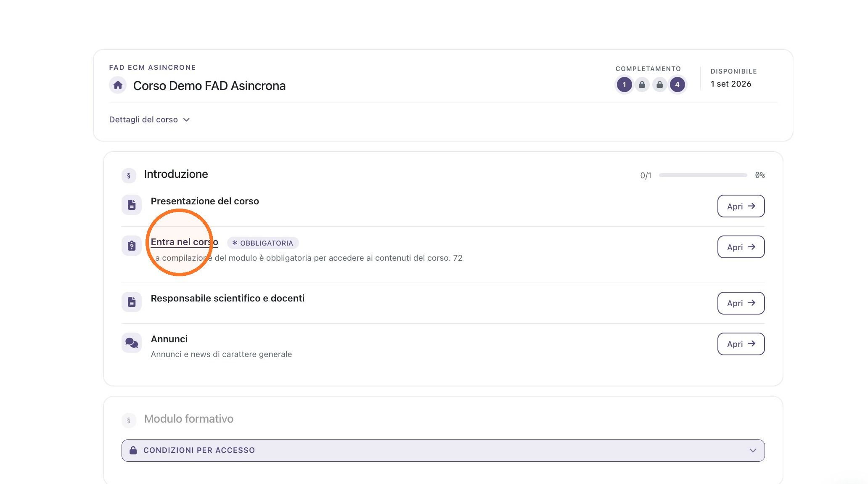Click the Corso Demo FAD Asincrona title
The width and height of the screenshot is (868, 484).
pos(209,86)
